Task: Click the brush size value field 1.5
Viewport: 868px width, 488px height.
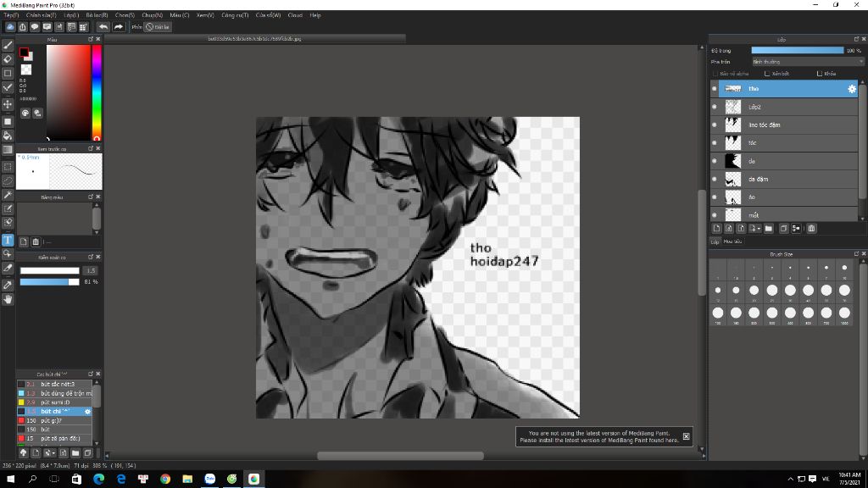Action: coord(90,270)
